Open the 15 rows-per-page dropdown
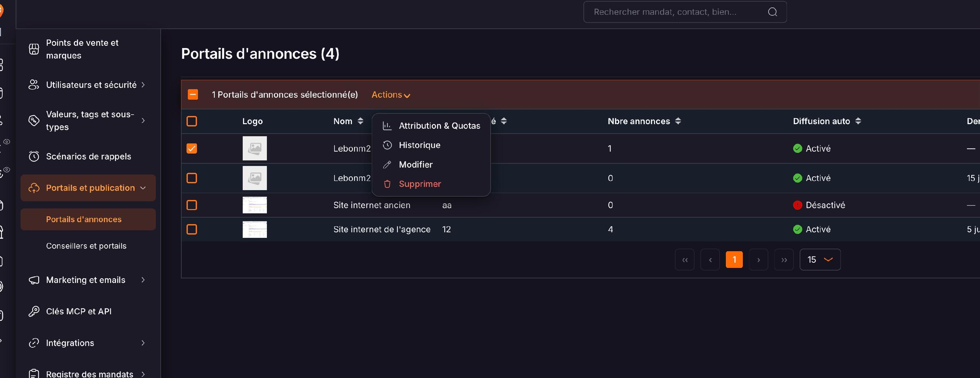 [x=820, y=260]
